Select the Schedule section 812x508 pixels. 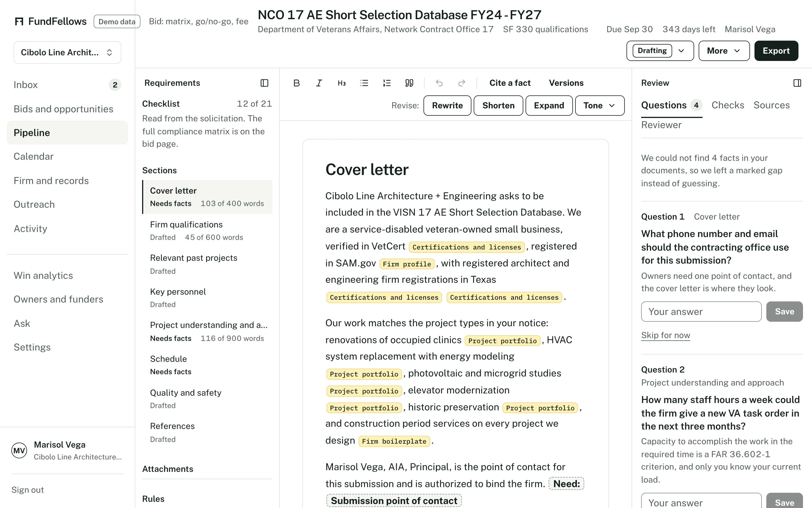click(x=207, y=365)
